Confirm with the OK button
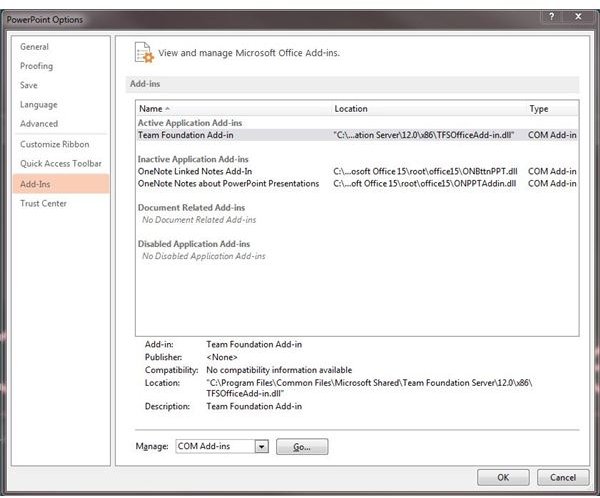 (x=503, y=477)
